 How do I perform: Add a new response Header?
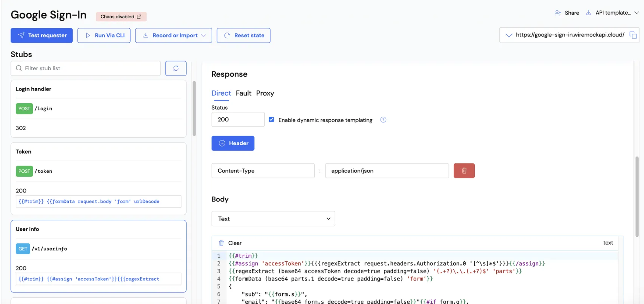click(233, 143)
